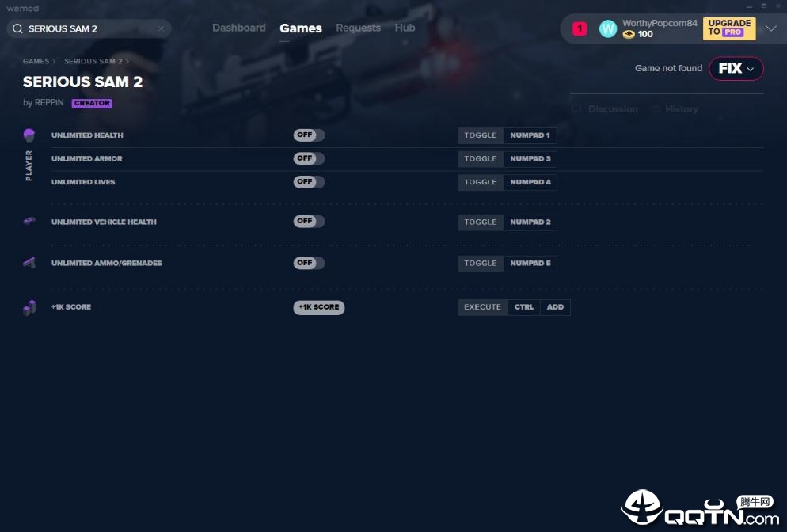Change Numpad 5 hotkey for Ammo/Grenades

(x=530, y=263)
